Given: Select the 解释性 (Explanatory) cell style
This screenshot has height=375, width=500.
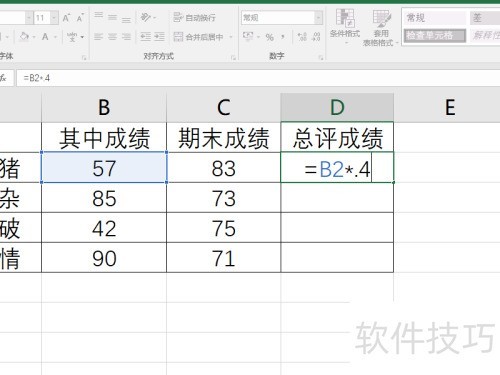Looking at the screenshot, I should pos(485,35).
